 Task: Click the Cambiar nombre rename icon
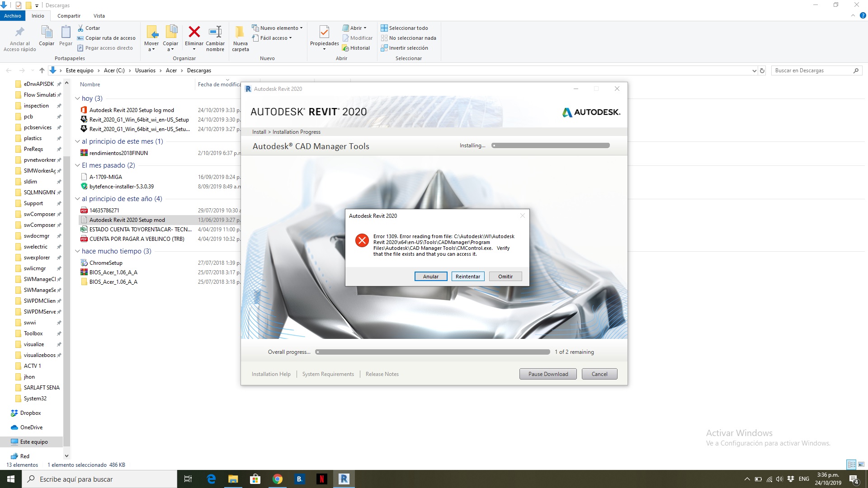coord(215,32)
